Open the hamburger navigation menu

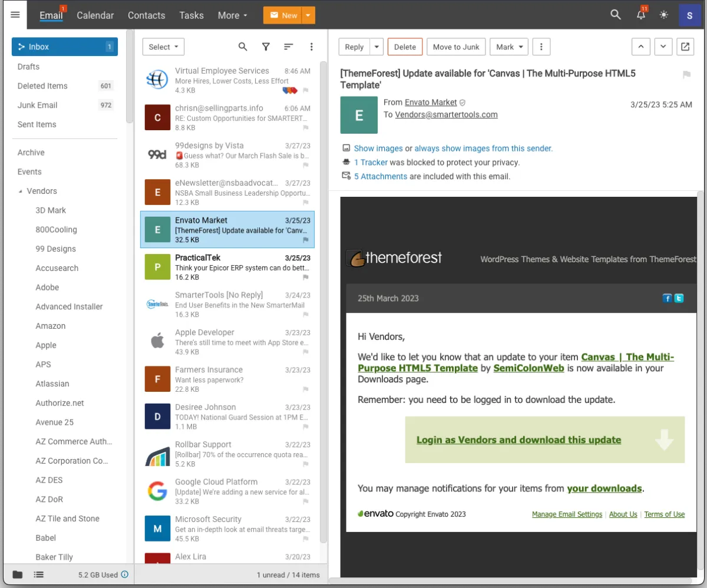pos(15,15)
